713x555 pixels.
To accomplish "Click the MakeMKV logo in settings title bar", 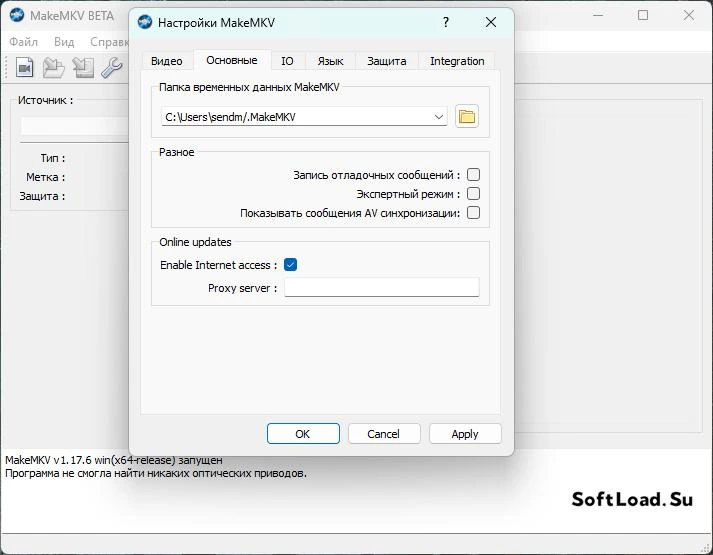I will tap(145, 22).
